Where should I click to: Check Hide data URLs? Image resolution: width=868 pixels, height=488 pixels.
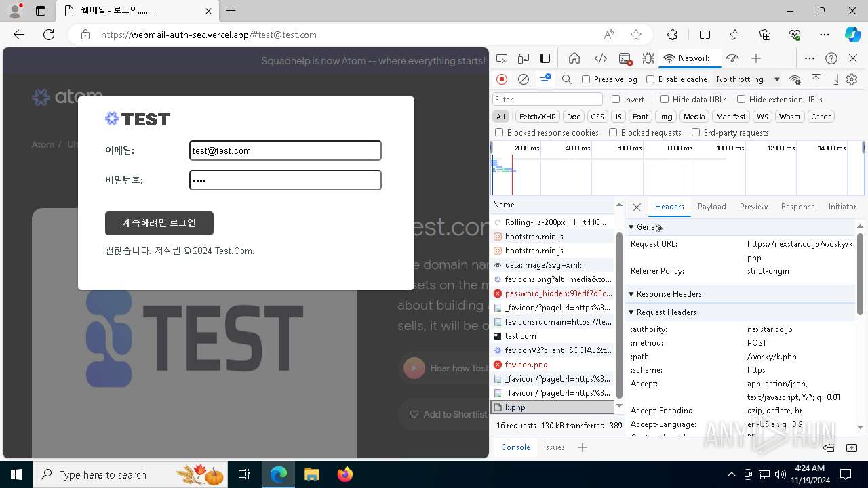[665, 99]
